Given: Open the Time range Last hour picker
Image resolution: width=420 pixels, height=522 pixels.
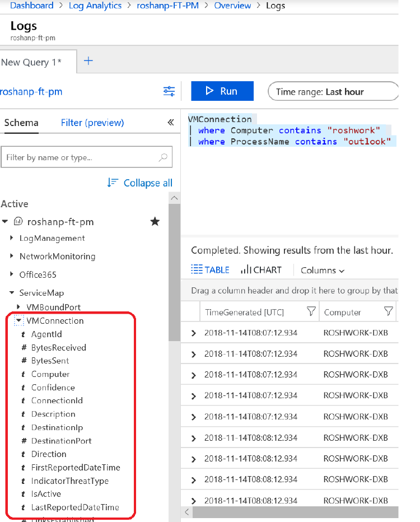Looking at the screenshot, I should (x=333, y=91).
